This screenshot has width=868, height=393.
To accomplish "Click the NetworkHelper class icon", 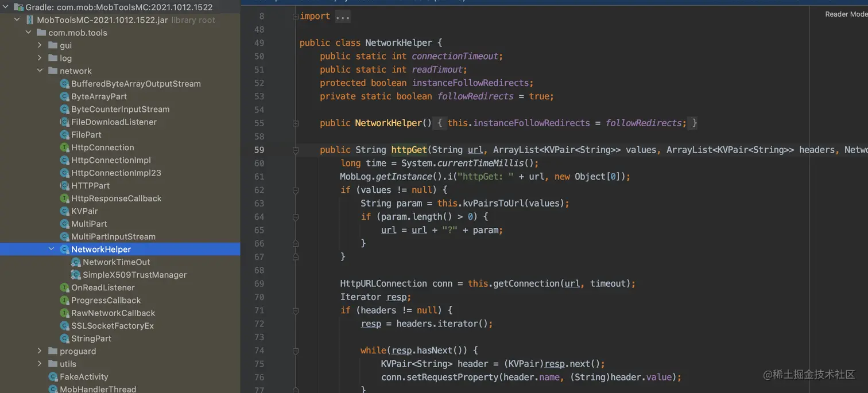I will click(x=65, y=249).
